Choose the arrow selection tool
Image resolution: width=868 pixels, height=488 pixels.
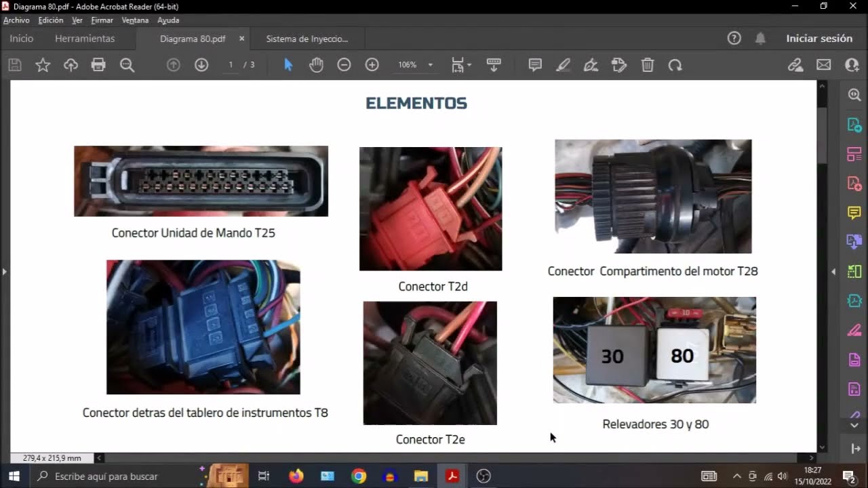(288, 65)
